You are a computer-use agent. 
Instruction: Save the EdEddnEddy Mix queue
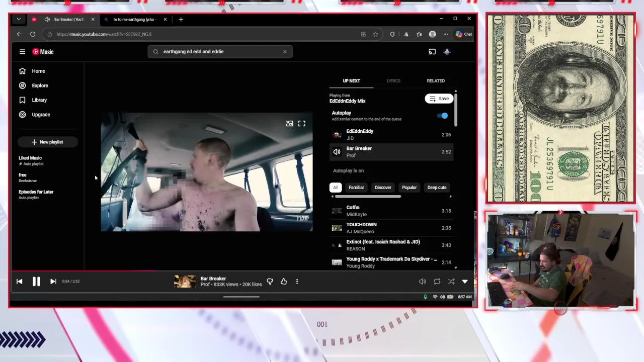pyautogui.click(x=439, y=99)
